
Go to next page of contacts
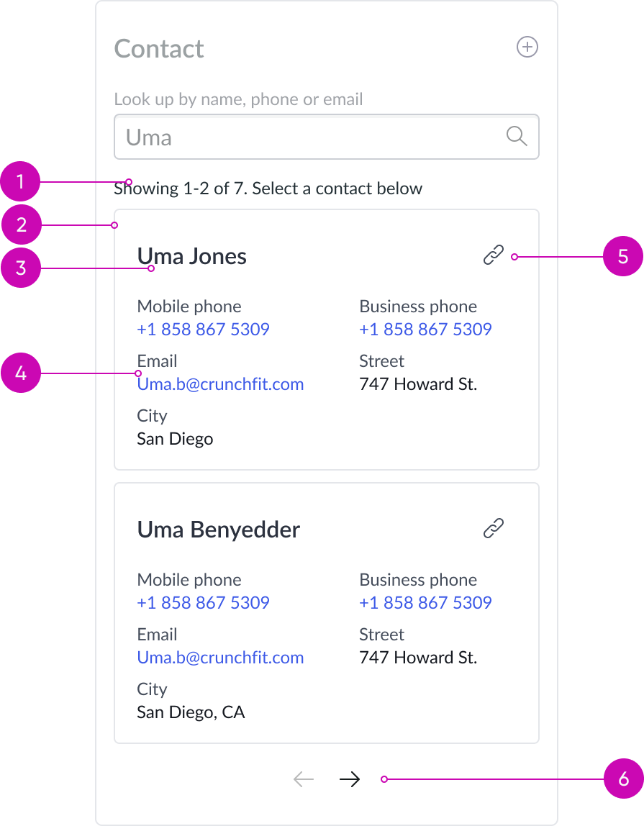[350, 779]
